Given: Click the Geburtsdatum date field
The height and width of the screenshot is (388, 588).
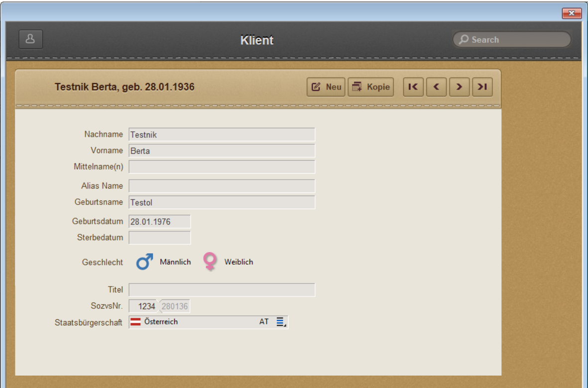Looking at the screenshot, I should [159, 222].
